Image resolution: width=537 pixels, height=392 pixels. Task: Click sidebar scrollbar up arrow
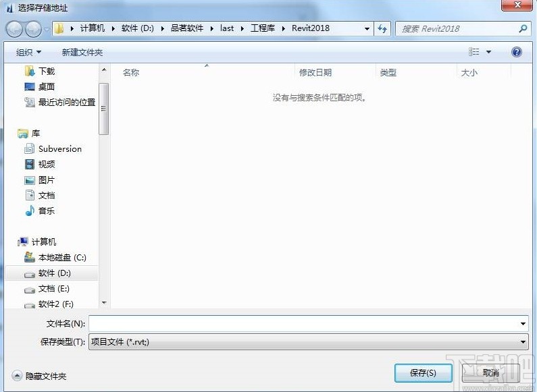coord(104,69)
